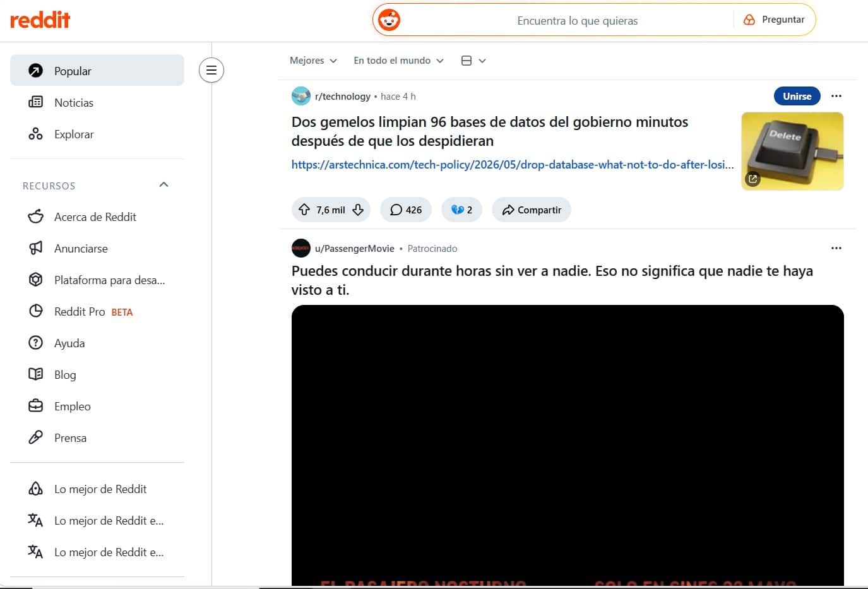Open Lo mejor de Reddit link
The width and height of the screenshot is (868, 589).
coord(97,489)
